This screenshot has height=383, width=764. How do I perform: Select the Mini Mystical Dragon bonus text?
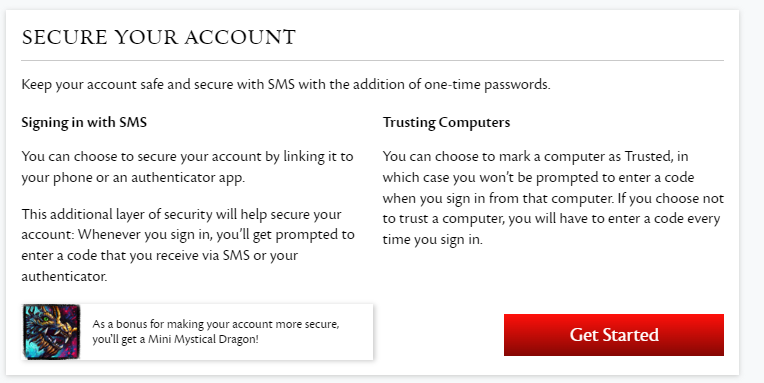(216, 332)
